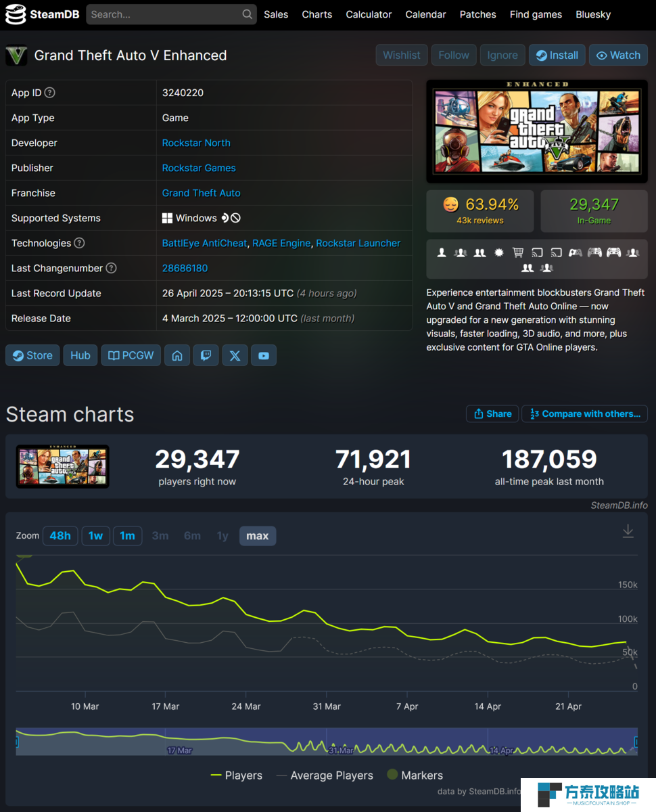Click the game thumbnail in Steam charts
The width and height of the screenshot is (656, 812).
tap(63, 467)
